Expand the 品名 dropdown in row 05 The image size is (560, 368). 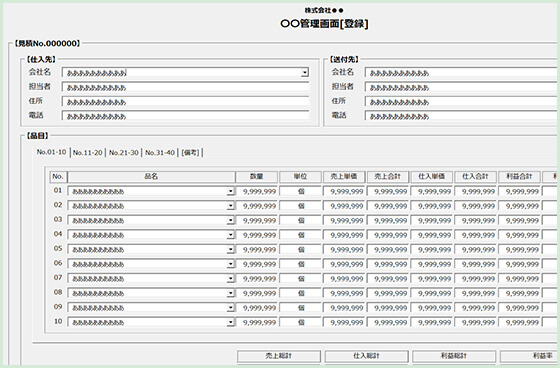pyautogui.click(x=230, y=250)
